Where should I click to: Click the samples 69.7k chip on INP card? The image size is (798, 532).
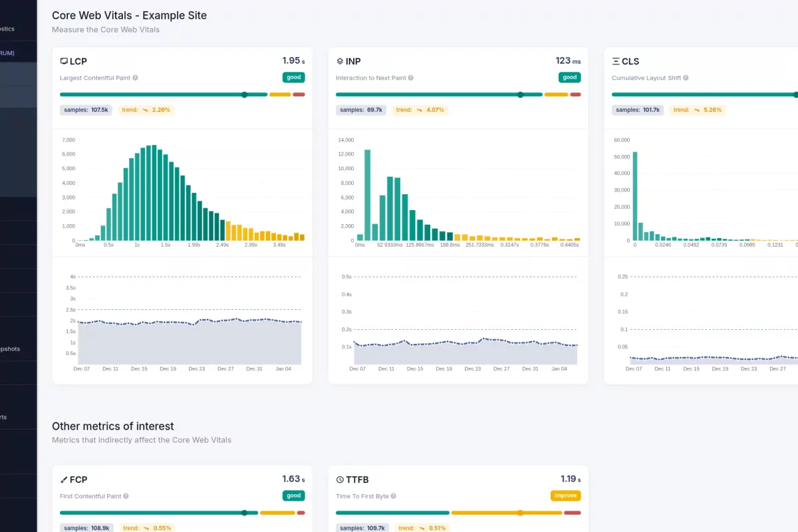(360, 110)
